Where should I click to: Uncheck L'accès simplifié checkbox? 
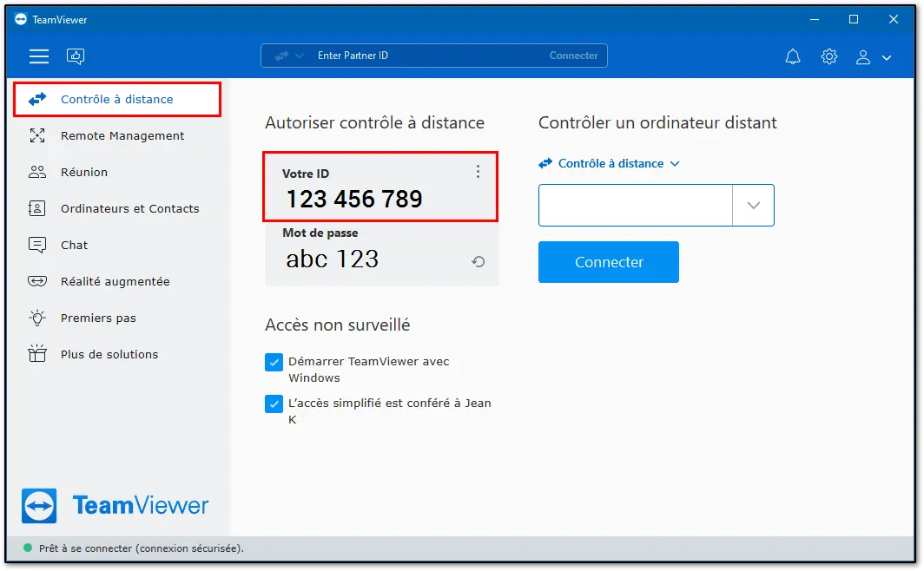(274, 404)
